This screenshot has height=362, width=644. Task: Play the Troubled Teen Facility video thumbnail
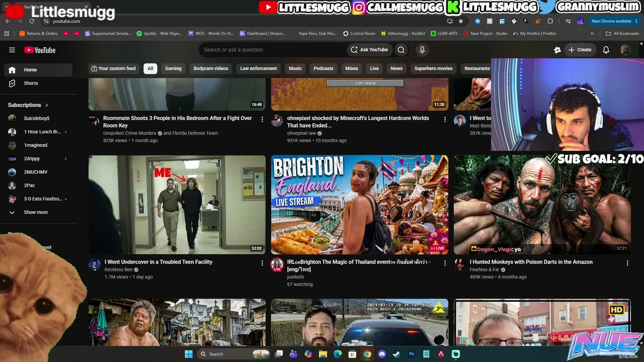point(177,205)
